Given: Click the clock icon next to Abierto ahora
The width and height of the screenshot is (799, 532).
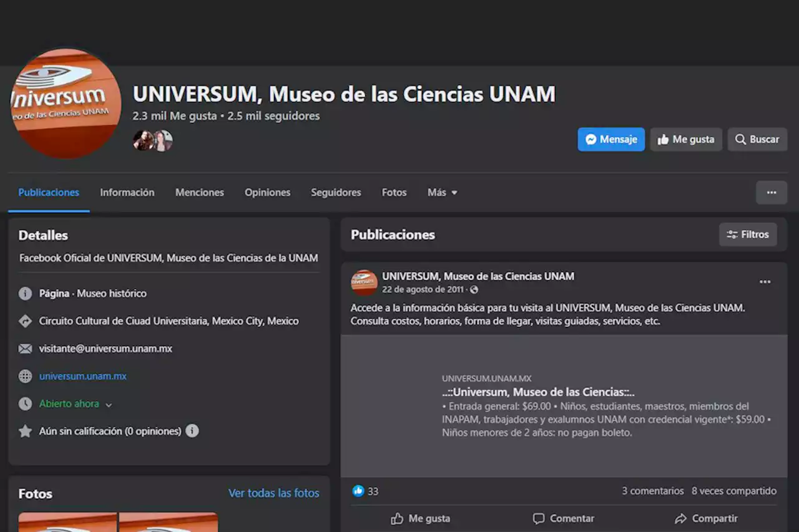Looking at the screenshot, I should point(25,404).
